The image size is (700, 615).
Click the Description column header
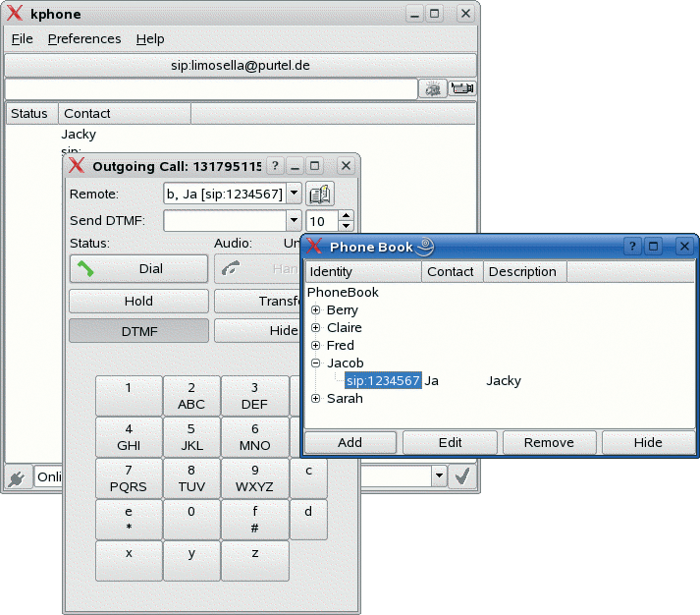tap(525, 271)
